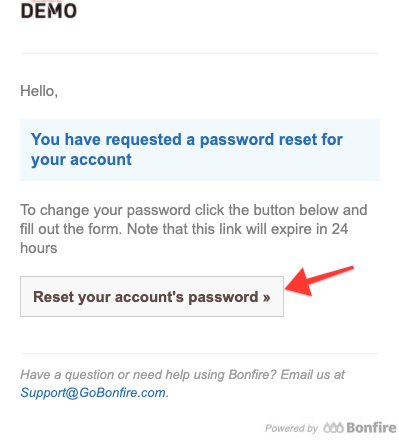Click the horizontal divider below the DEMO logo
Screen dimensions: 399x440
[200, 53]
